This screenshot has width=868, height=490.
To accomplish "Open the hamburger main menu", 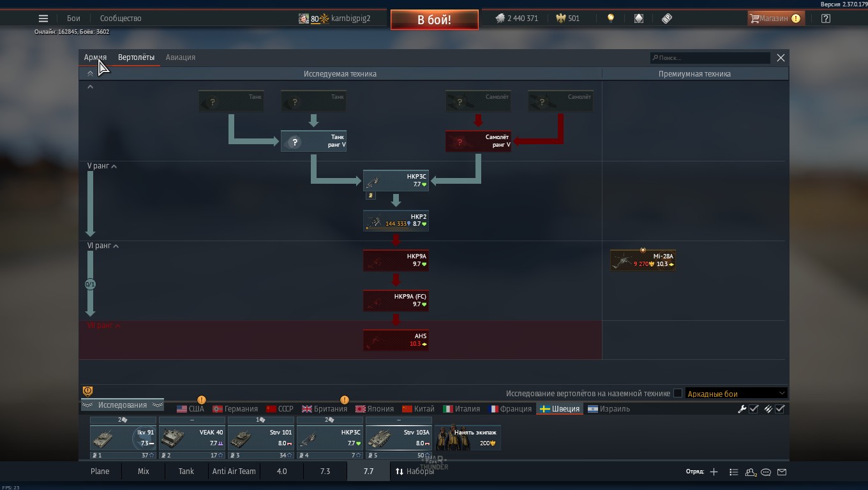I will click(43, 19).
